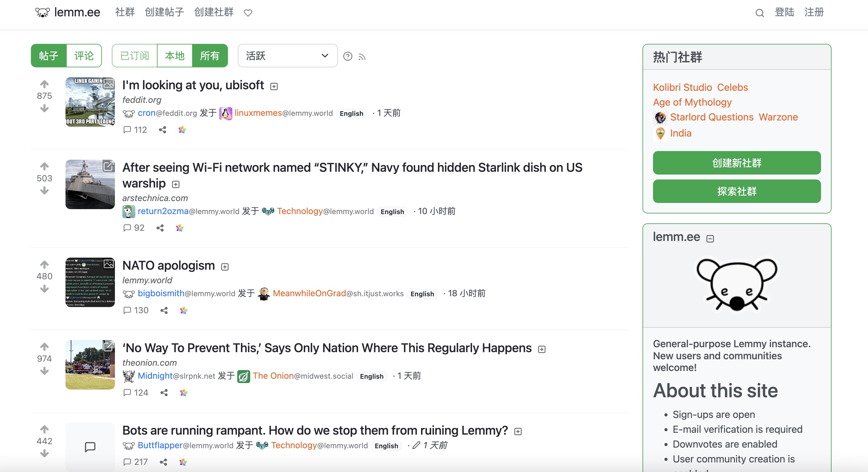Open fediverse link icon on The Onion post
868x472 pixels.
(184, 393)
